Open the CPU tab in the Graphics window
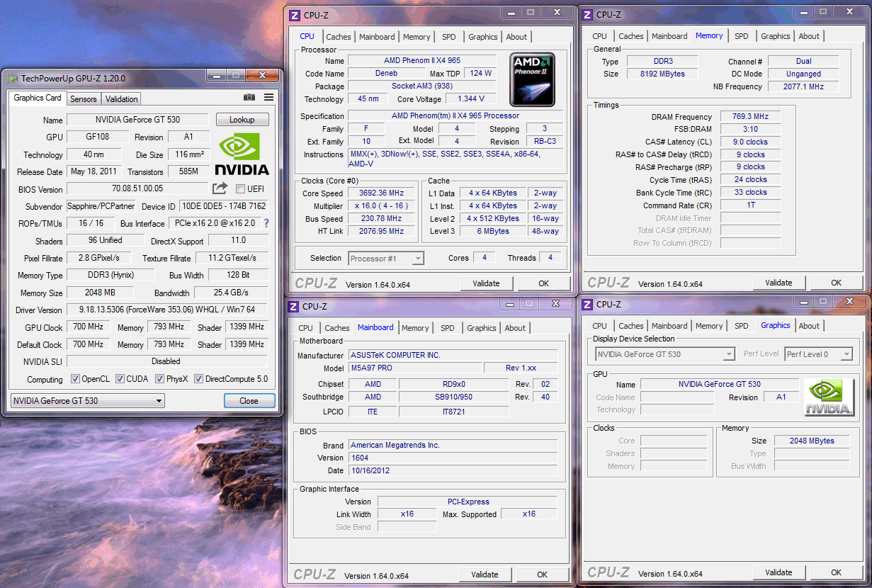This screenshot has height=588, width=872. (x=599, y=326)
